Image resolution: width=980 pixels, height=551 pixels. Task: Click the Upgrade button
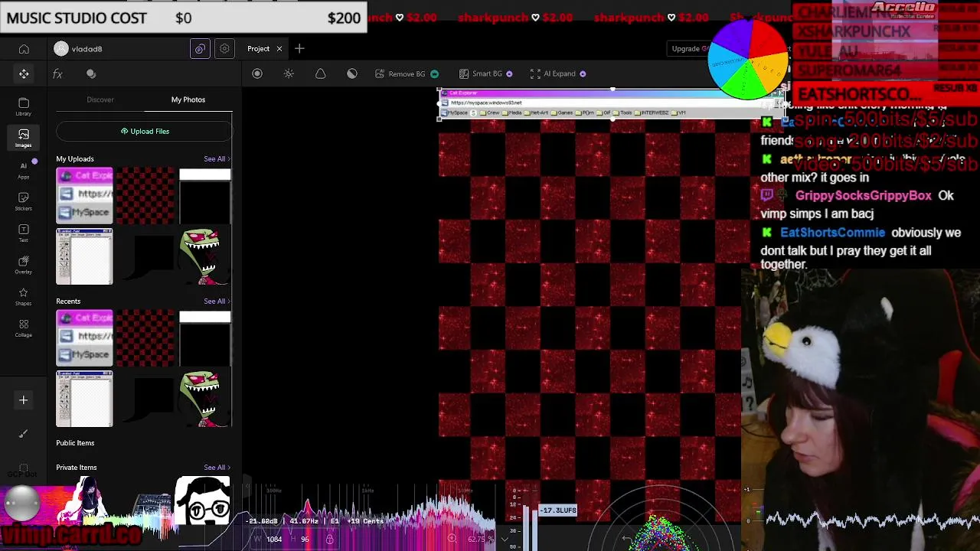pyautogui.click(x=688, y=49)
